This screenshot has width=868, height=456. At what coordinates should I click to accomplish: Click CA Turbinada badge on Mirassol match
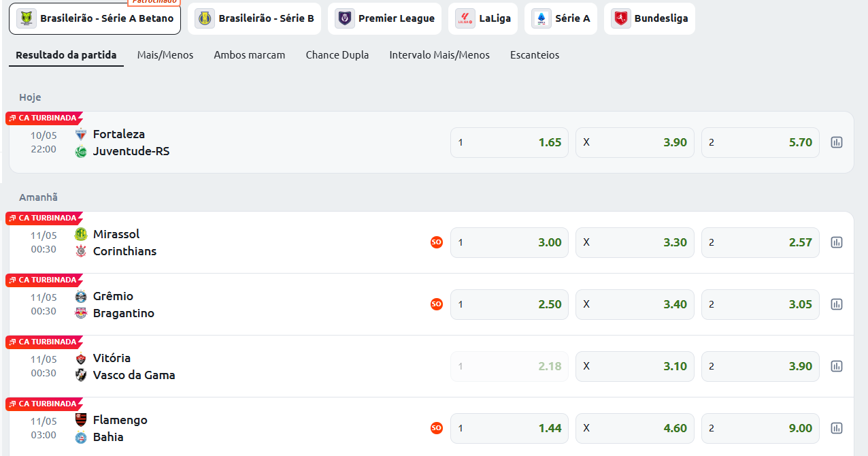pos(44,218)
